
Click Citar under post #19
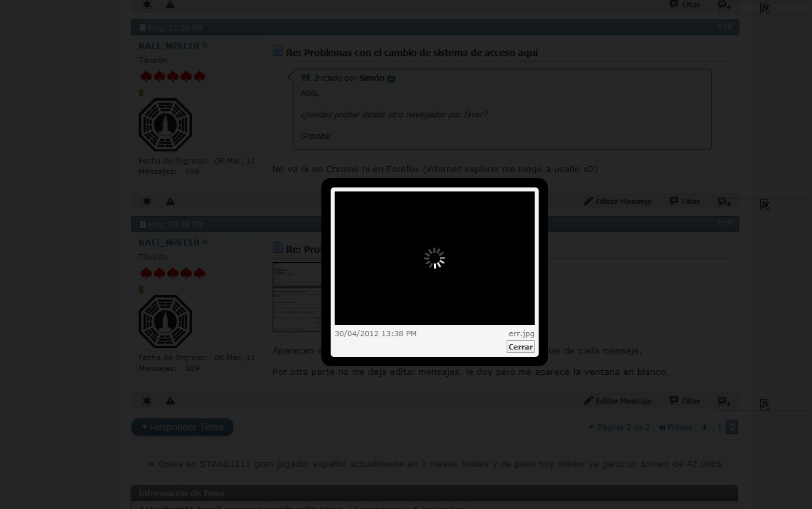[x=685, y=401]
